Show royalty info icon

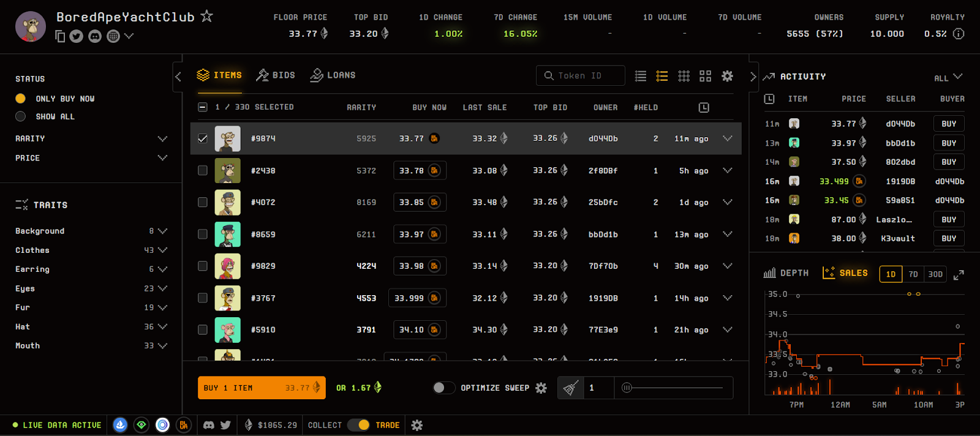click(x=959, y=34)
